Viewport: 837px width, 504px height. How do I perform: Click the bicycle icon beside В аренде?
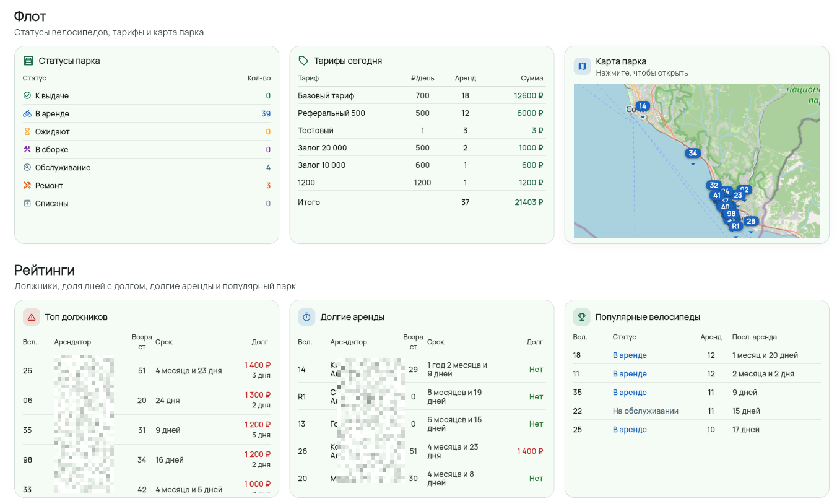point(27,114)
